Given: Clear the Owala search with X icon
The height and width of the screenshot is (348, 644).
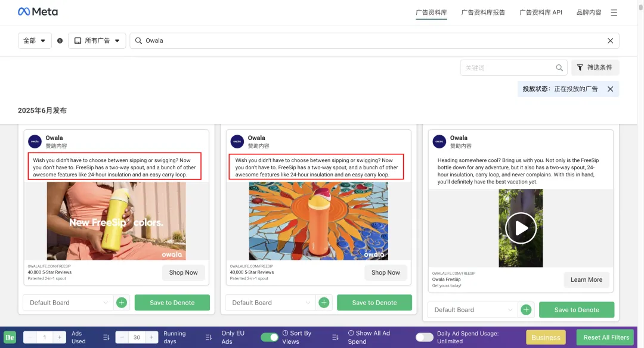Looking at the screenshot, I should [611, 41].
